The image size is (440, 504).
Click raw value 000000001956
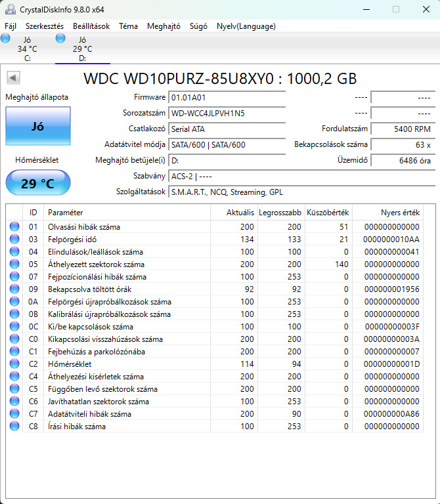(392, 289)
